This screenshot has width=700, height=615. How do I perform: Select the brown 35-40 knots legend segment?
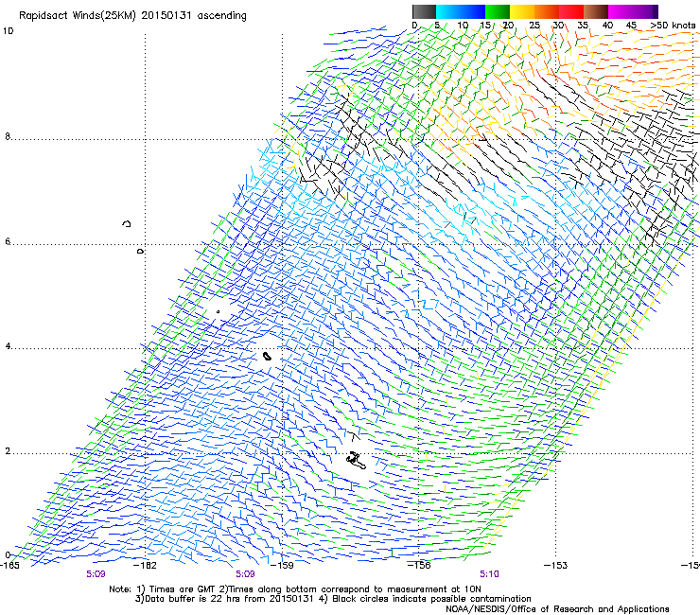(x=596, y=11)
